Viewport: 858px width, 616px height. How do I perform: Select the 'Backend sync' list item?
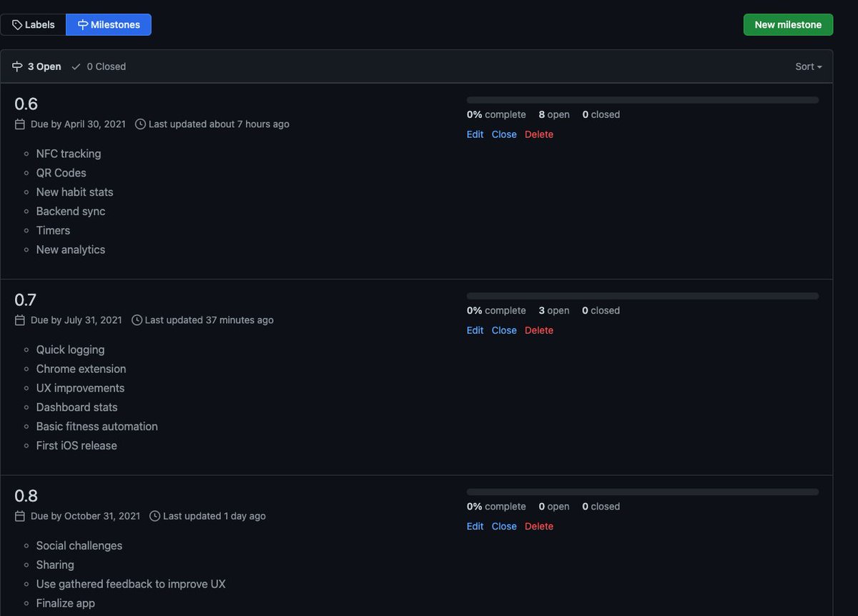pos(71,212)
